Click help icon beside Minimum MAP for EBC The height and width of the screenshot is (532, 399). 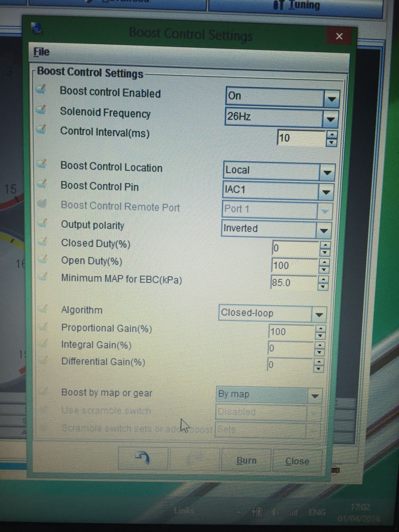(x=43, y=276)
